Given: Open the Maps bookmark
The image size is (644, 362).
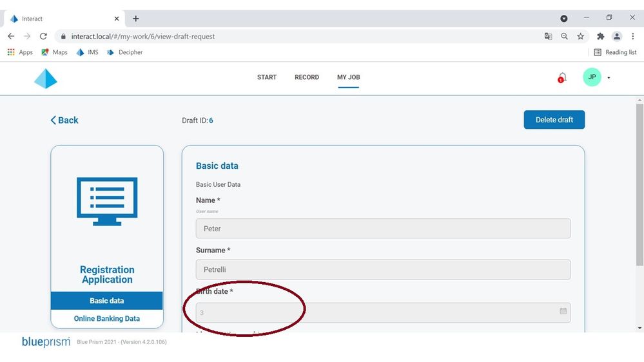Looking at the screenshot, I should (54, 52).
